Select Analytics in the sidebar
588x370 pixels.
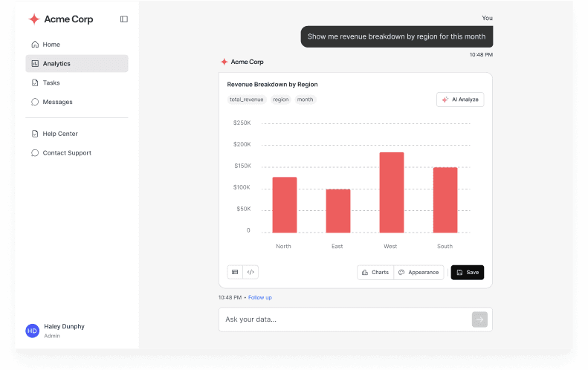tap(77, 63)
